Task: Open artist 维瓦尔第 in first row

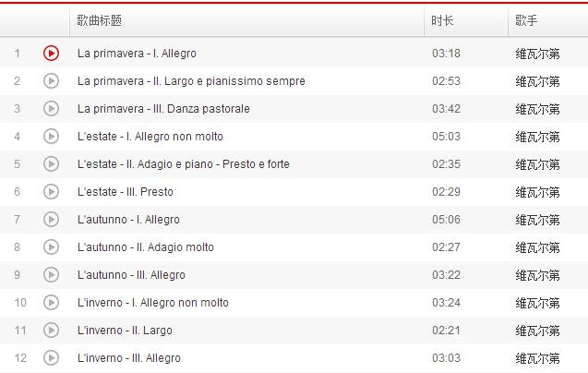Action: click(x=537, y=54)
